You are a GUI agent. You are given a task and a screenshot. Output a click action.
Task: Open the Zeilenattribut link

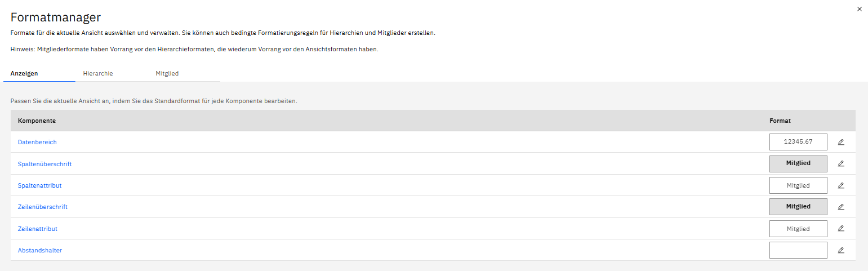pyautogui.click(x=38, y=229)
